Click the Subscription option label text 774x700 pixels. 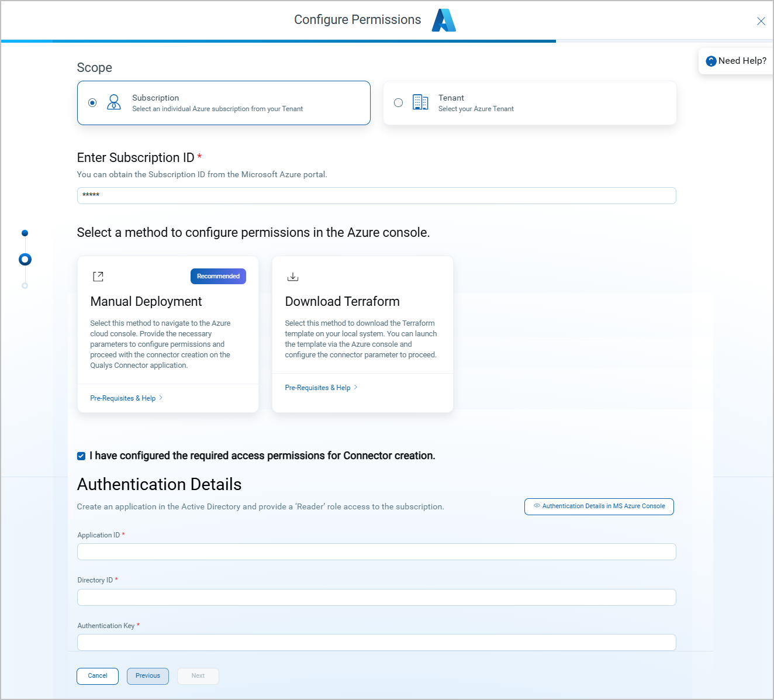[x=156, y=98]
